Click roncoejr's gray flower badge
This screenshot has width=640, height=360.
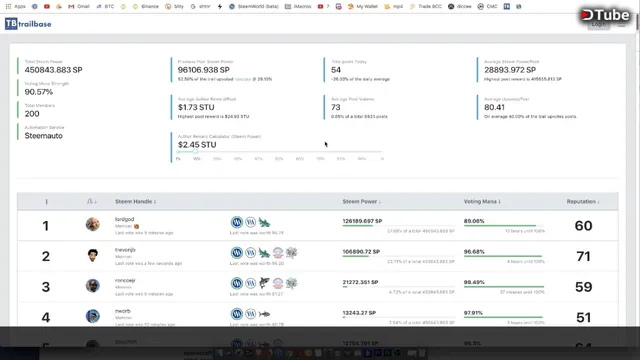pyautogui.click(x=291, y=283)
